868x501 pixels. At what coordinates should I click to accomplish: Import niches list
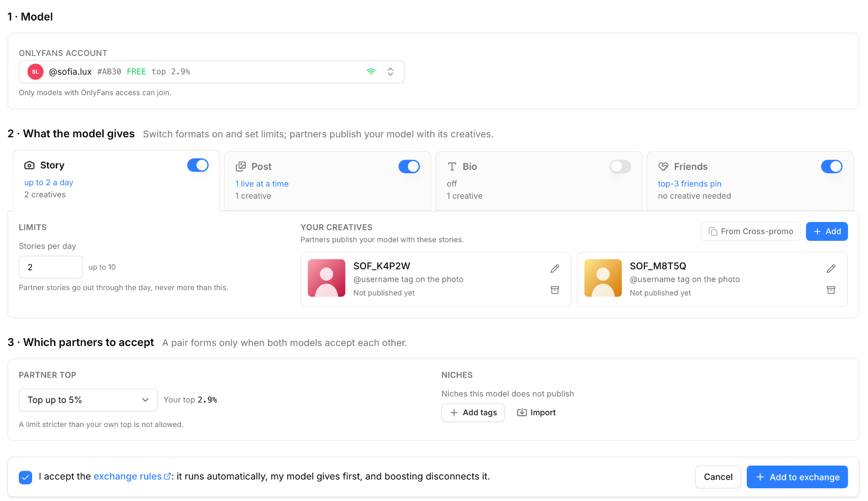[x=536, y=412]
